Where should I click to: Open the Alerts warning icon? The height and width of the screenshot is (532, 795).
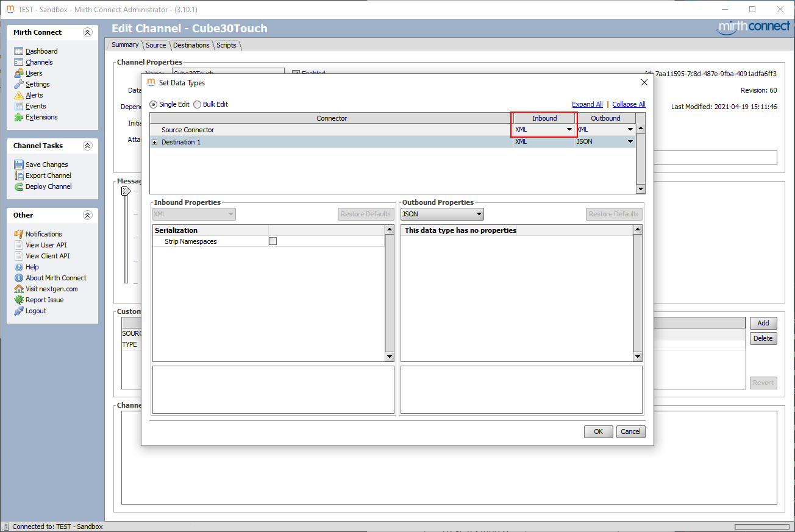(19, 95)
